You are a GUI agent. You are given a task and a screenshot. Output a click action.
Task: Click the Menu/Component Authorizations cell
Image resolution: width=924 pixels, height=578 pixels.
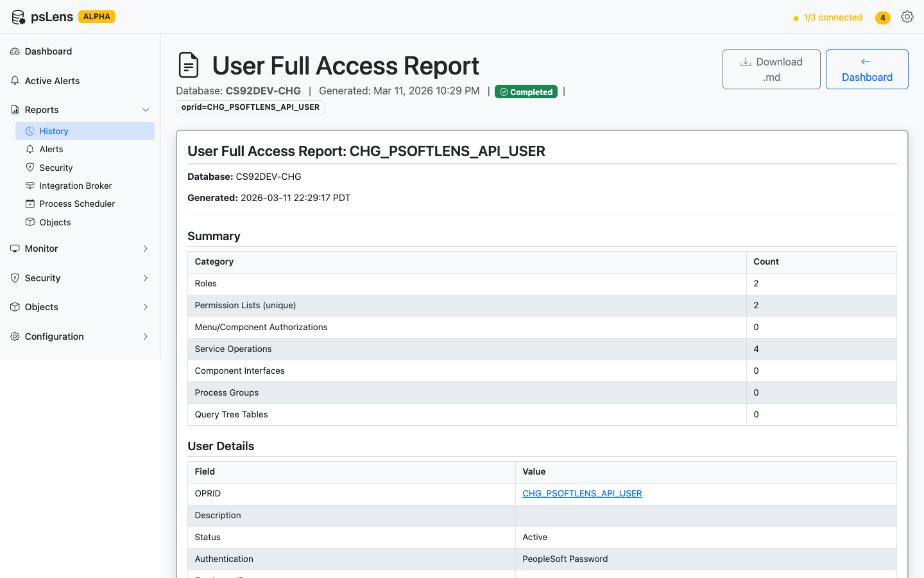click(467, 327)
